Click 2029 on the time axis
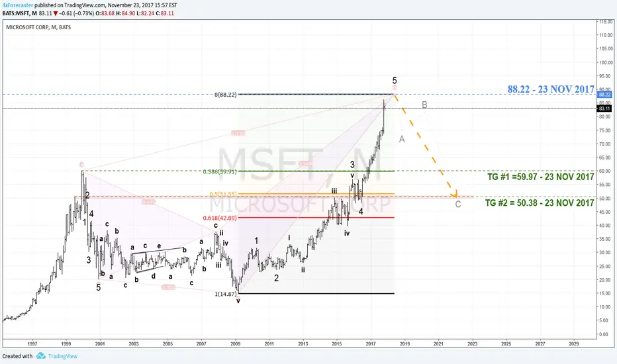This screenshot has width=617, height=364. click(x=574, y=343)
